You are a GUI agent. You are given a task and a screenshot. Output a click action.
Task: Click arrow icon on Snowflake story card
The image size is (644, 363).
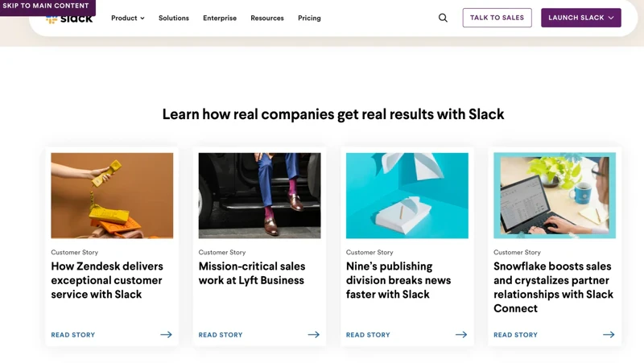(609, 335)
